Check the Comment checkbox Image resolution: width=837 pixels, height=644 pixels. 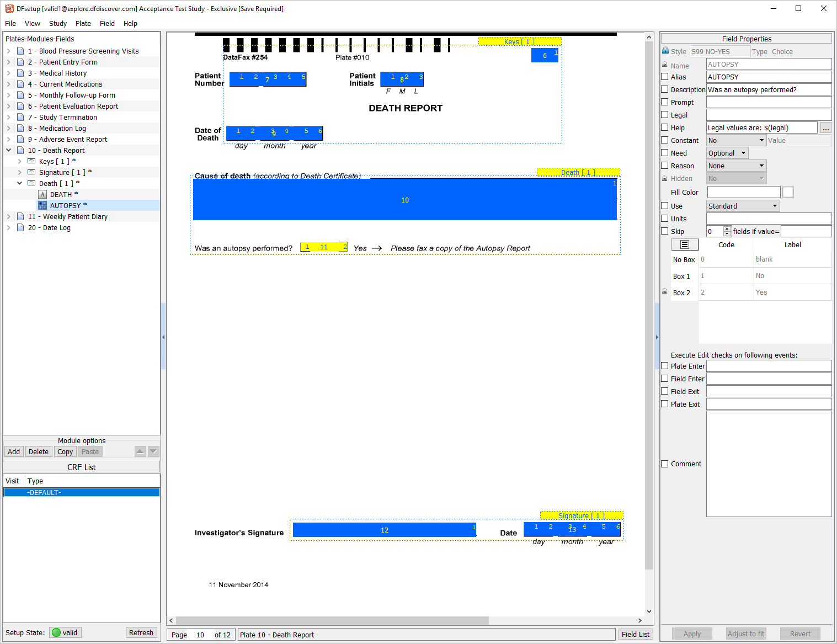click(665, 464)
